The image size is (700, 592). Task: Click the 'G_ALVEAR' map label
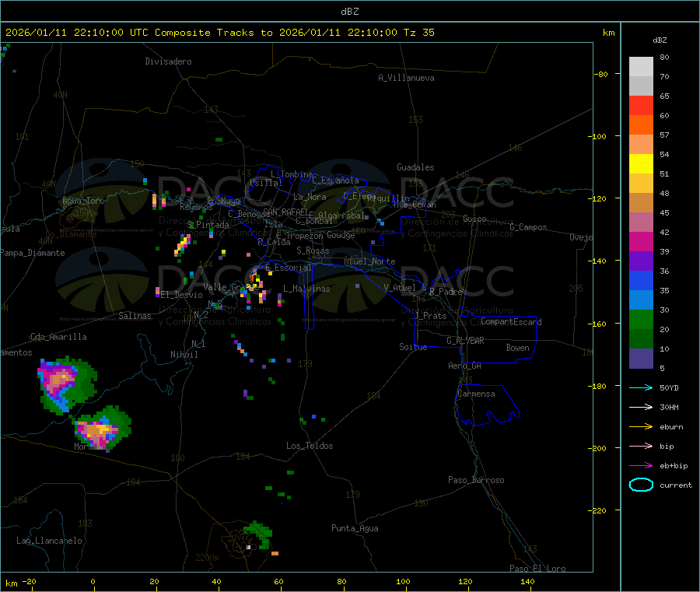click(x=466, y=341)
